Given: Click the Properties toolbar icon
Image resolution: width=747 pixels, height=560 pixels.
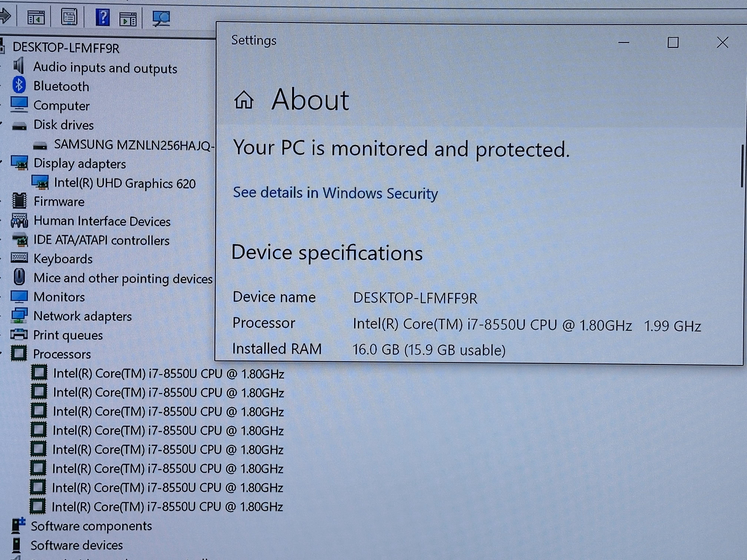Looking at the screenshot, I should pyautogui.click(x=69, y=17).
